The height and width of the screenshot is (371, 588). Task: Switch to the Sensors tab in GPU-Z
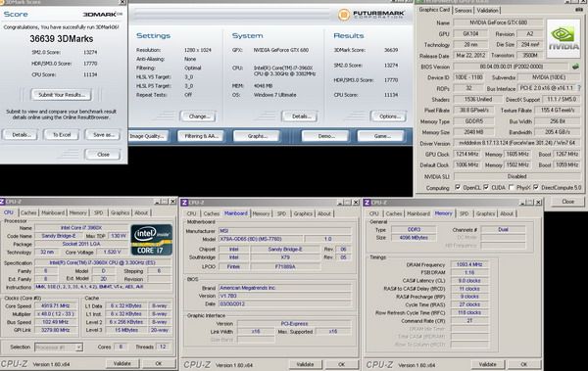click(464, 11)
